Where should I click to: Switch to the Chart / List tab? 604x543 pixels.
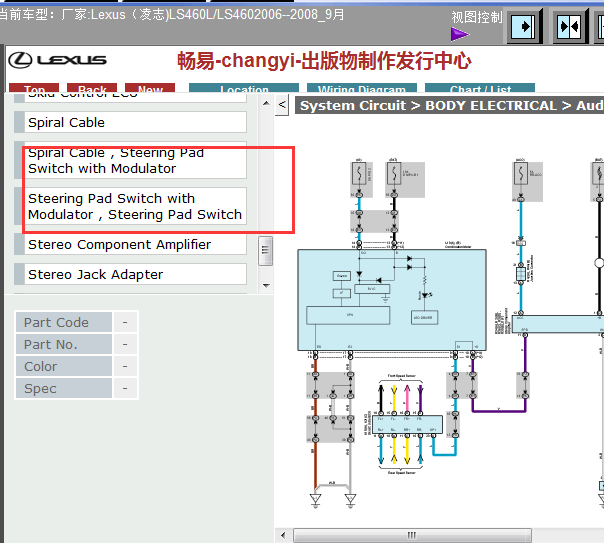(480, 88)
